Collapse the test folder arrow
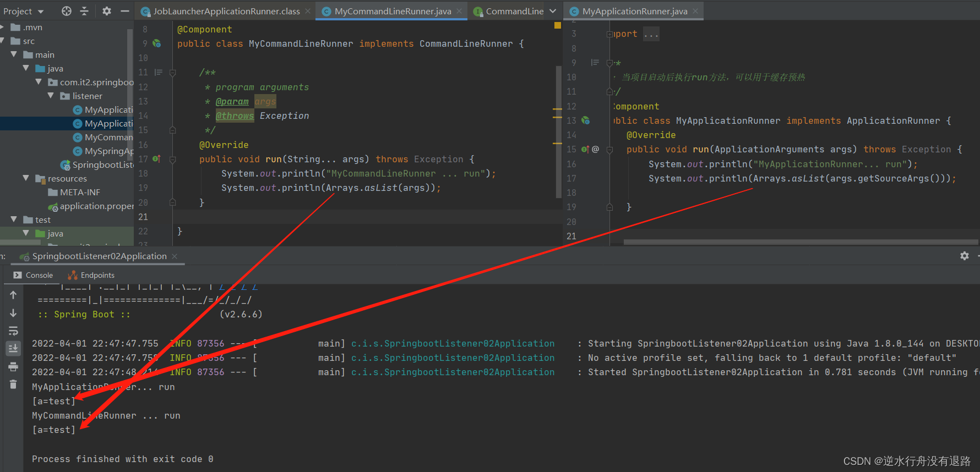The height and width of the screenshot is (472, 980). pos(14,219)
